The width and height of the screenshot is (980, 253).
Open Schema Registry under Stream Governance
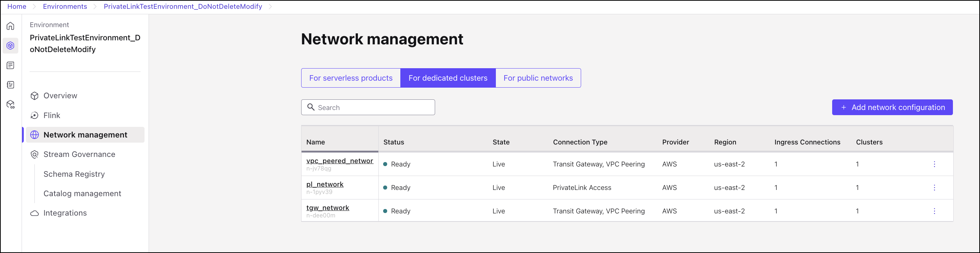pyautogui.click(x=74, y=174)
